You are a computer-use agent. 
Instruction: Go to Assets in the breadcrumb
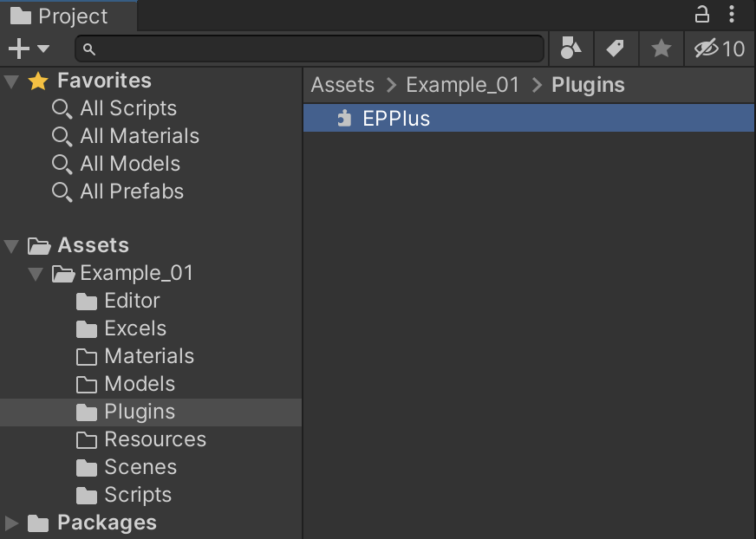342,85
